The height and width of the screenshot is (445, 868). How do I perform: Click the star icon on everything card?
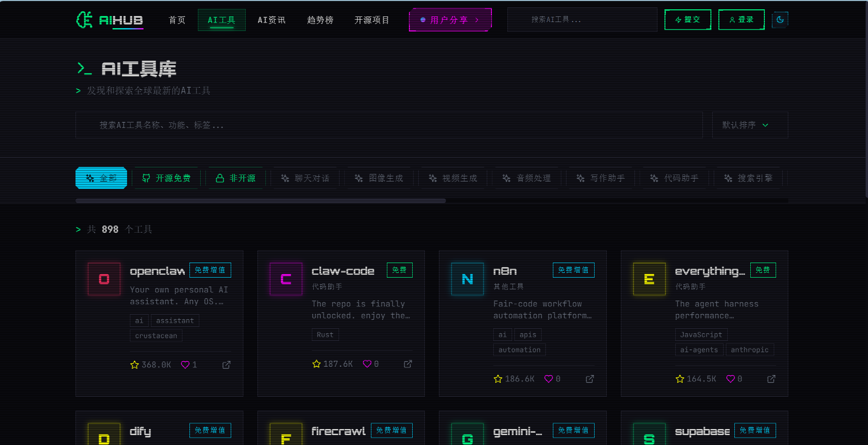680,379
